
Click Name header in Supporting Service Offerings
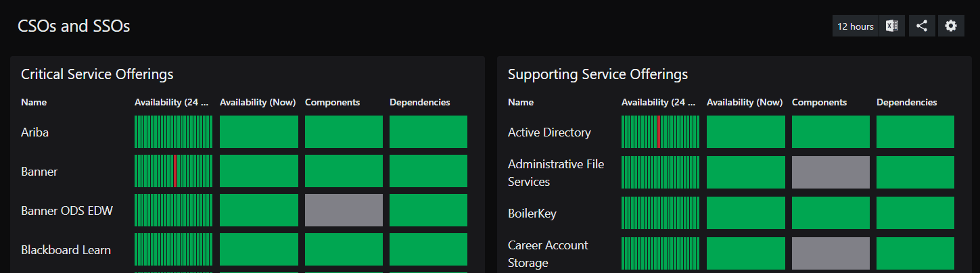521,103
